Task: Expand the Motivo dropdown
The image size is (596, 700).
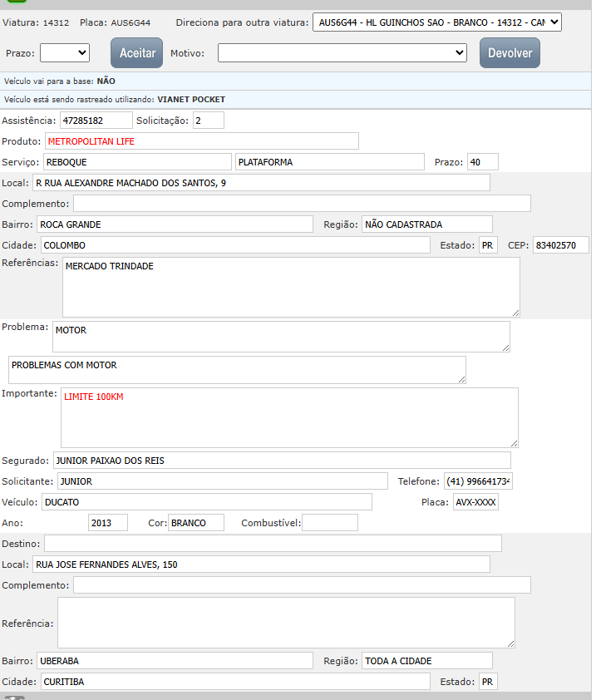Action: point(342,52)
